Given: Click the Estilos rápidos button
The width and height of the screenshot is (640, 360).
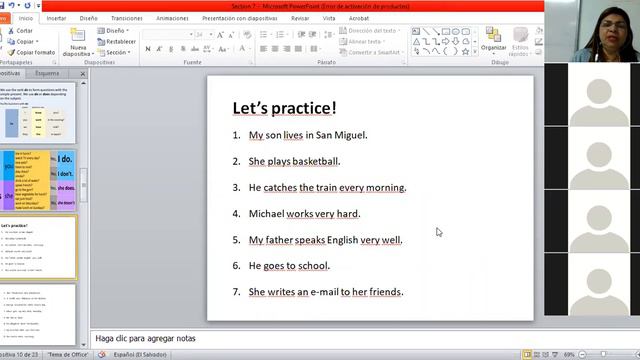Looking at the screenshot, I should [520, 42].
